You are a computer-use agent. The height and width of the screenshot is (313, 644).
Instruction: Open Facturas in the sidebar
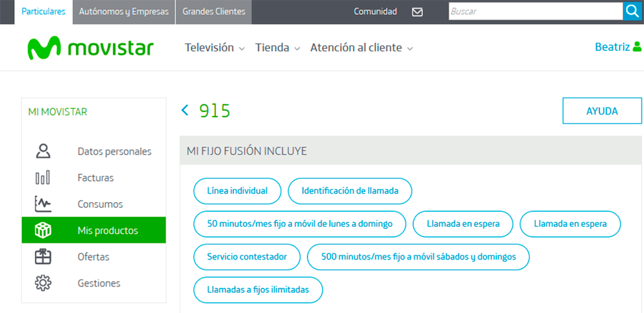coord(95,178)
